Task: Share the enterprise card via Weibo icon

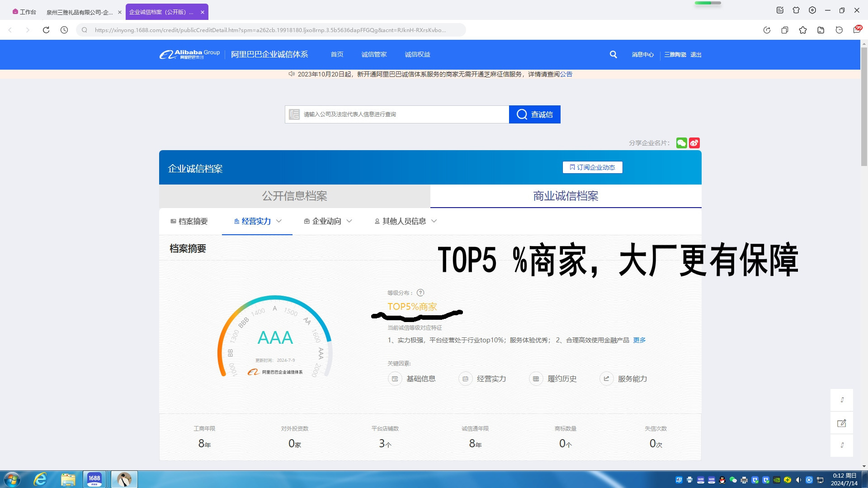Action: point(694,143)
